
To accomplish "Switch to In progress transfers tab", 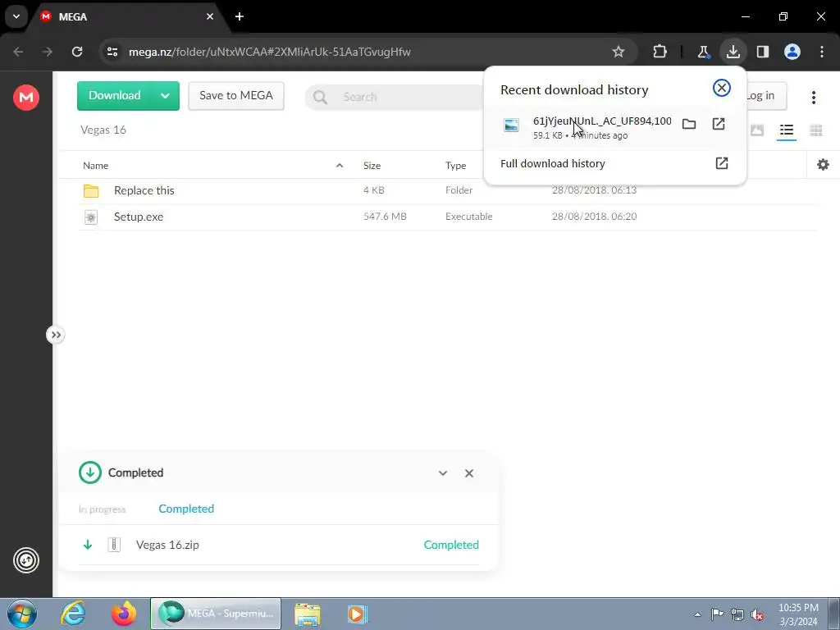I will tap(103, 509).
